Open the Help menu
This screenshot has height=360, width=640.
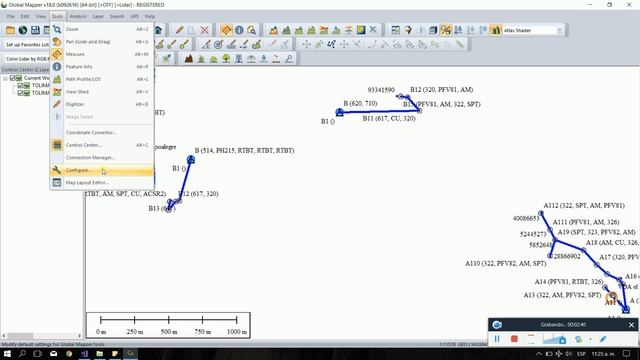point(150,16)
